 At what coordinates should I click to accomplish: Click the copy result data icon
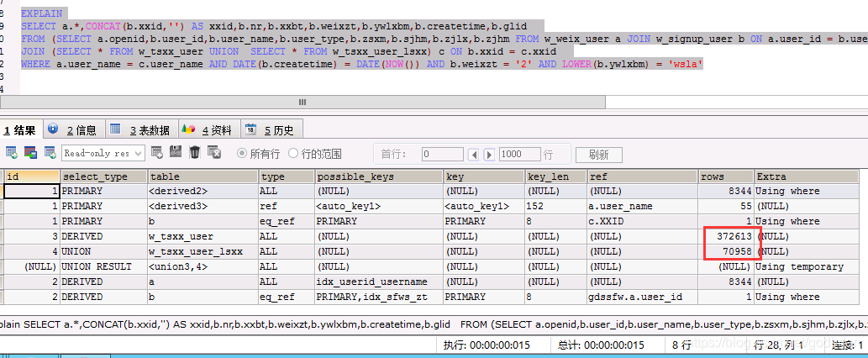pyautogui.click(x=30, y=153)
